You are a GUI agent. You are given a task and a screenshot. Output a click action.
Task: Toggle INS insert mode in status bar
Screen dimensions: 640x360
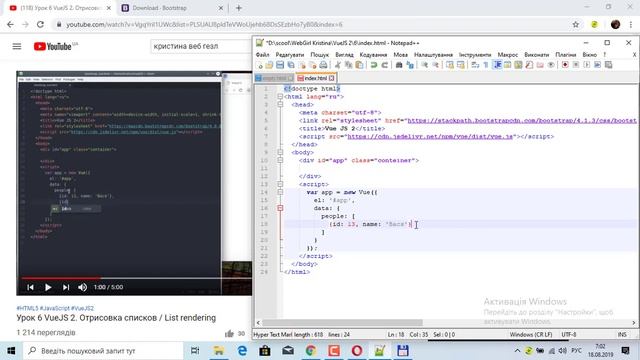(622, 334)
